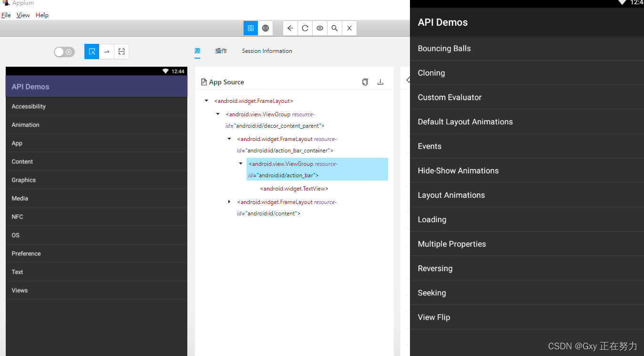Open Layout Animations in the emulator

coord(527,195)
